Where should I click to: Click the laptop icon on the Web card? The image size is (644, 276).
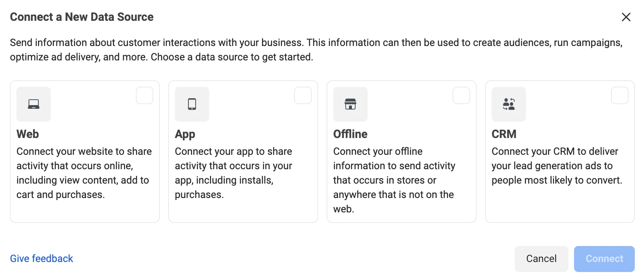pos(34,104)
